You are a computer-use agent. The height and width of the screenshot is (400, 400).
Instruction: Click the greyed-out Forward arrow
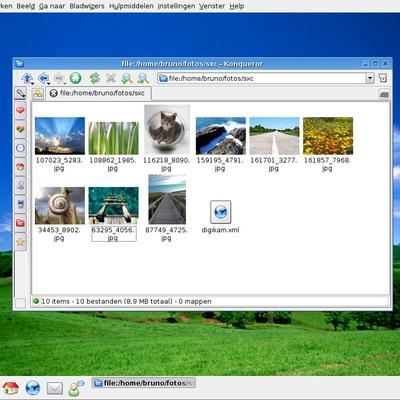tap(59, 78)
